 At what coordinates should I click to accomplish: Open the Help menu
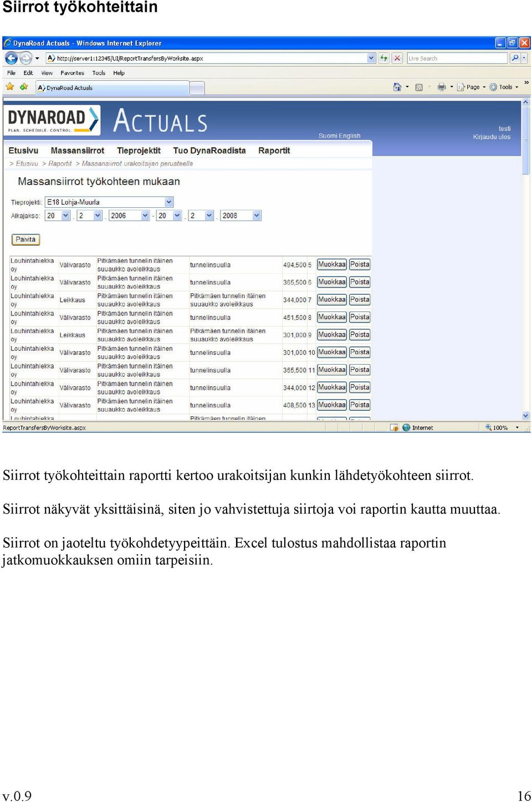coord(119,73)
